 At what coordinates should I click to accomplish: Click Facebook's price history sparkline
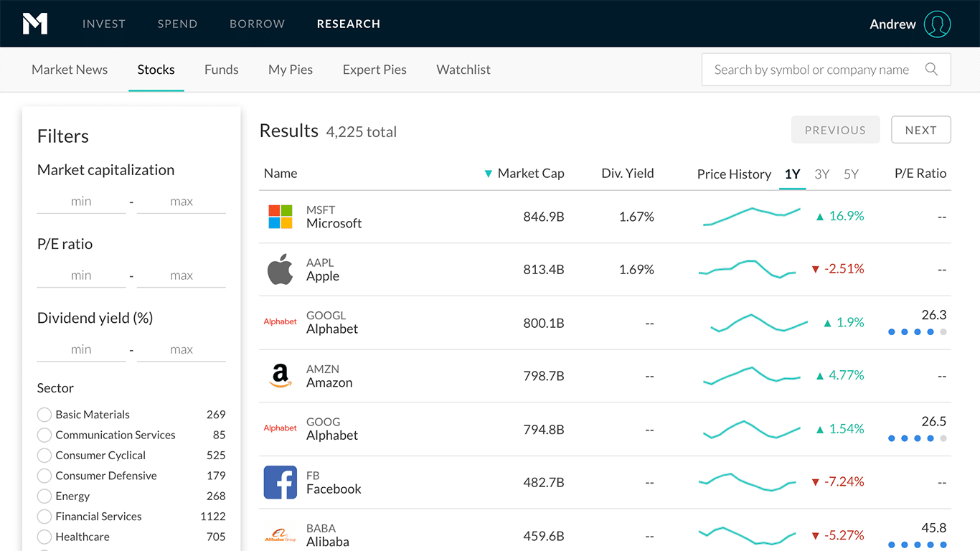[747, 482]
